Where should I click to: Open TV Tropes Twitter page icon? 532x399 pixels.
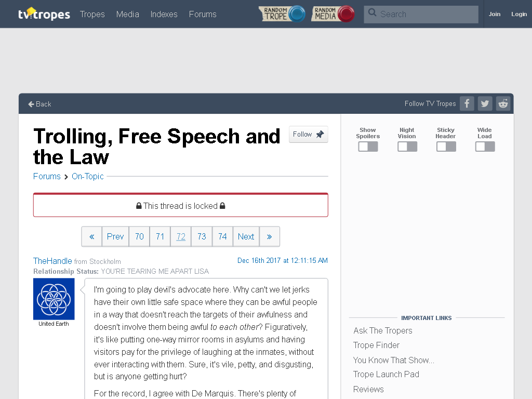point(485,103)
